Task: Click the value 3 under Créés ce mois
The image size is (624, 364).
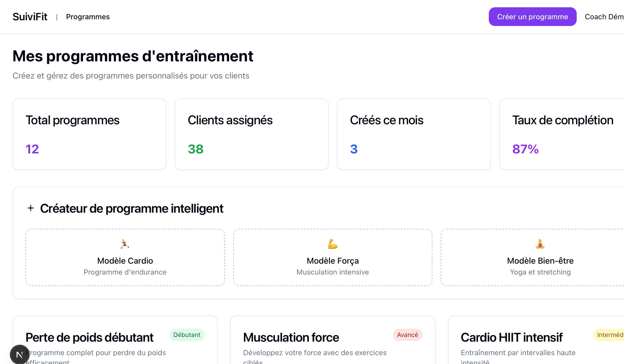Action: tap(354, 149)
